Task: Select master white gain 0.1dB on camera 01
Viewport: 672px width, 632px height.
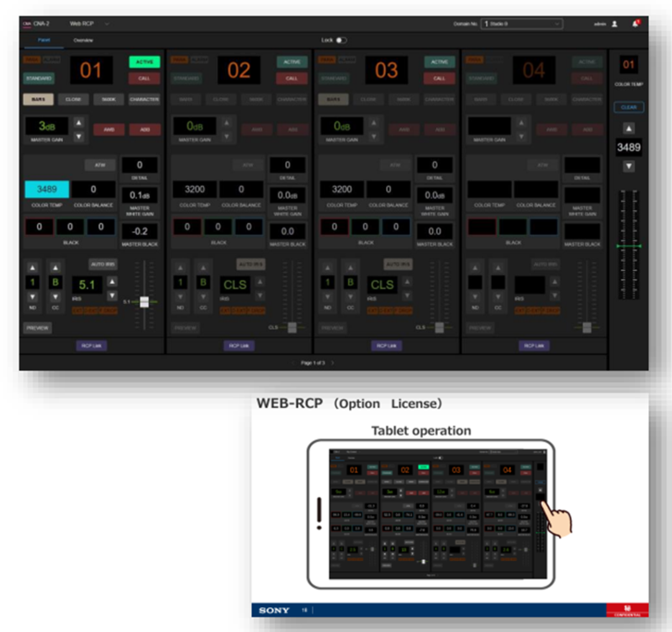Action: click(x=140, y=196)
